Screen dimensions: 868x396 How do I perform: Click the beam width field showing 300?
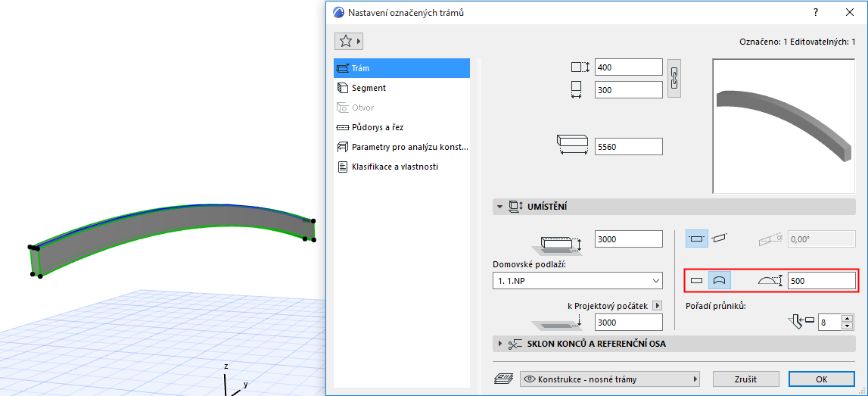628,89
